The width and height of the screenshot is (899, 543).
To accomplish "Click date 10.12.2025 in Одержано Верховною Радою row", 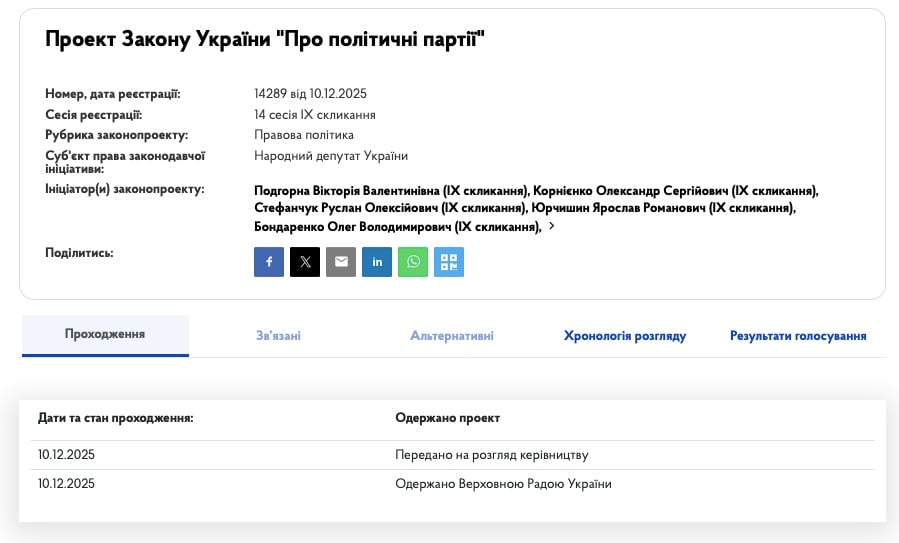I will pos(67,483).
